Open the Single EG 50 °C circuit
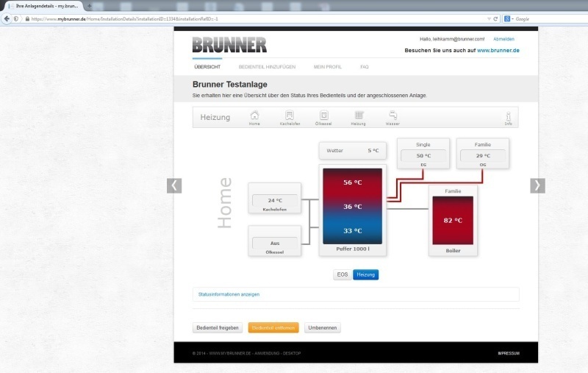Viewport: 588px width, 373px height. [x=423, y=154]
